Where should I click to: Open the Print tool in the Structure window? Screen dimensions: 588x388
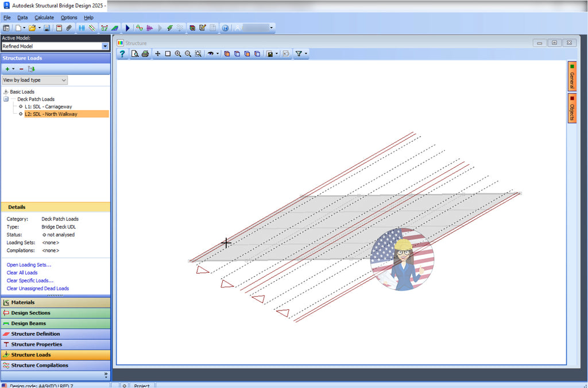tap(145, 53)
